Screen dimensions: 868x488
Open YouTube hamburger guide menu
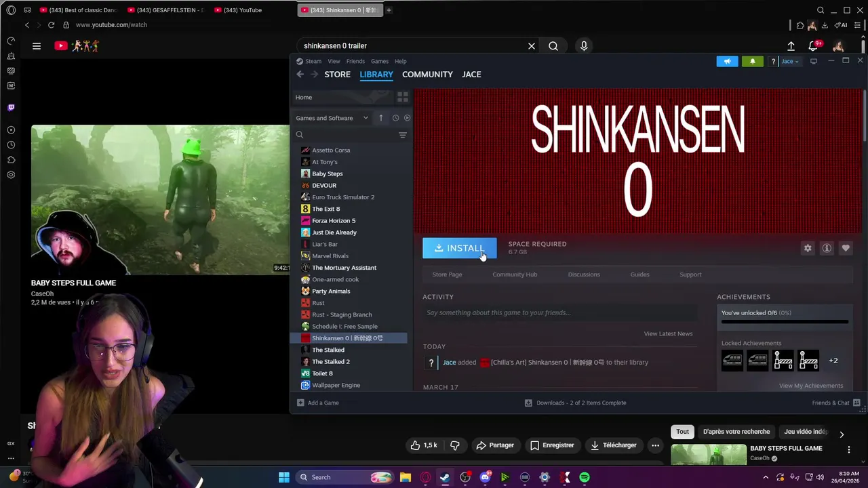pos(37,46)
